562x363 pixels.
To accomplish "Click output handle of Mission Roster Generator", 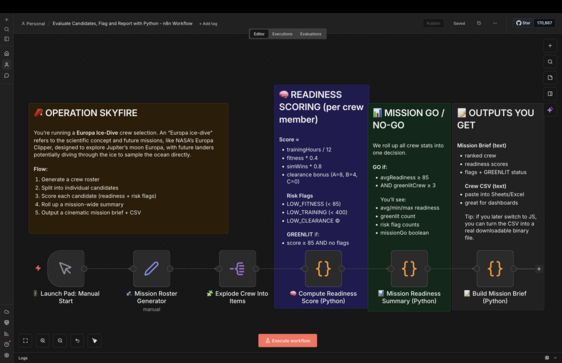I will [x=170, y=269].
